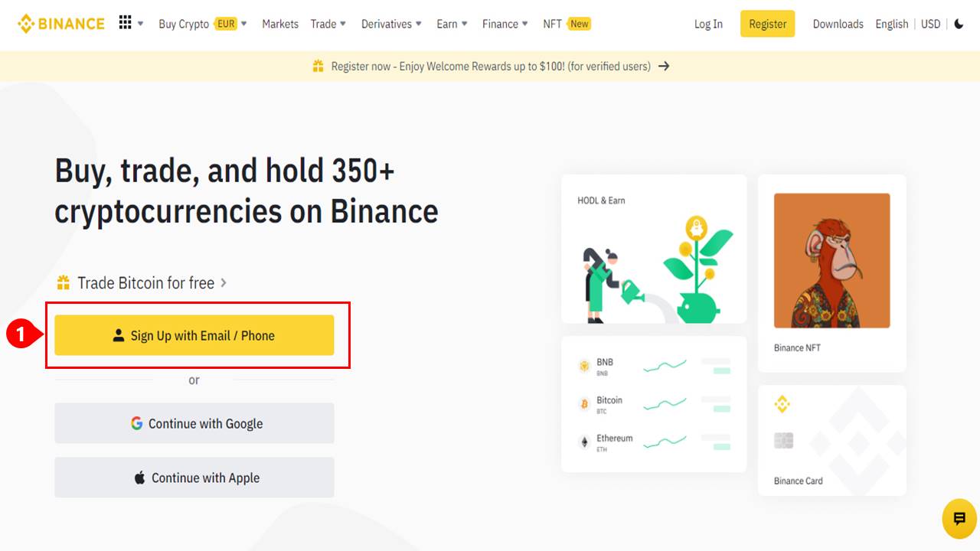Click Continue with Google
This screenshot has height=551, width=980.
[x=194, y=423]
